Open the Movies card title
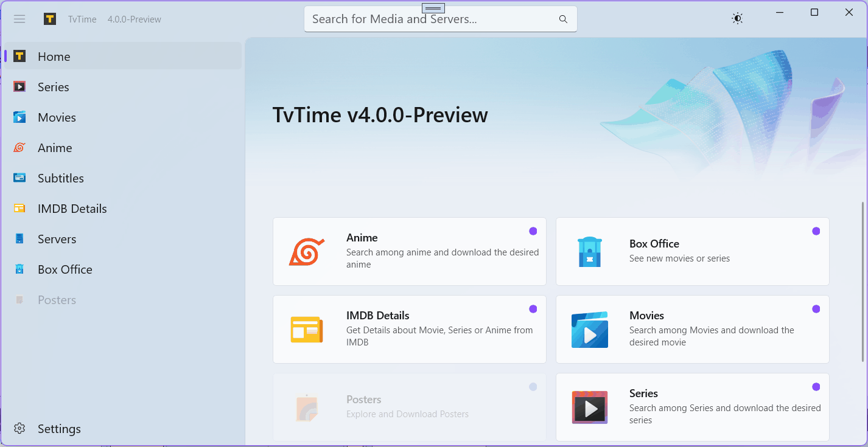The height and width of the screenshot is (447, 868). [x=646, y=316]
